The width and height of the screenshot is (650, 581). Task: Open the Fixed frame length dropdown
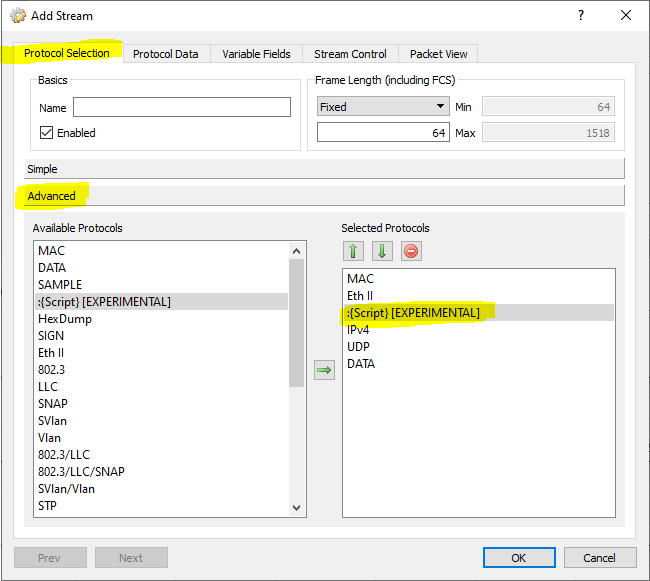(x=382, y=107)
